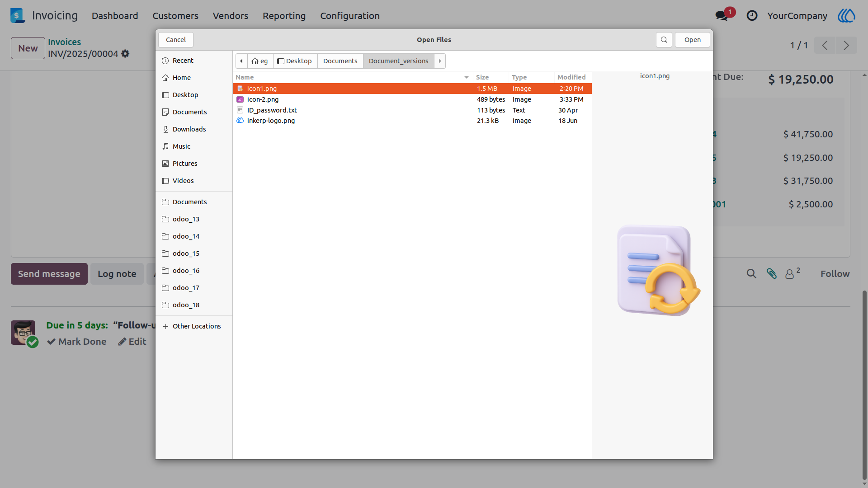868x488 pixels.
Task: Click the Open button in dialog
Action: (x=692, y=40)
